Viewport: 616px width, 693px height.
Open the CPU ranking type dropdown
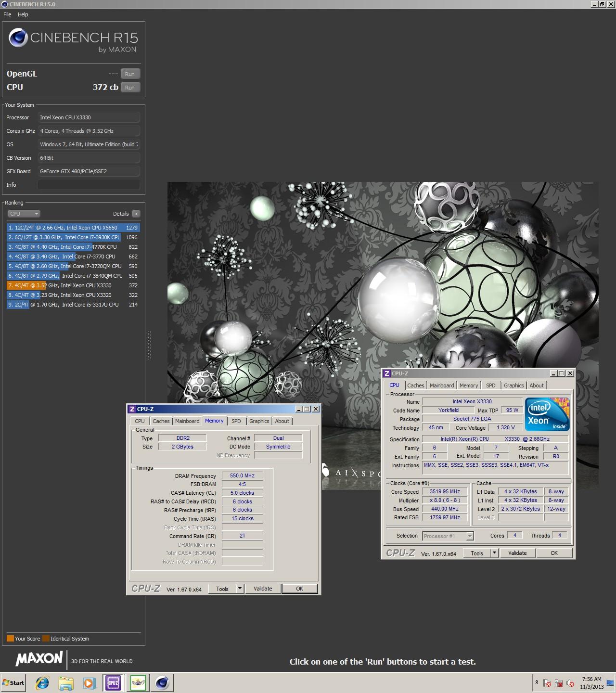click(24, 214)
